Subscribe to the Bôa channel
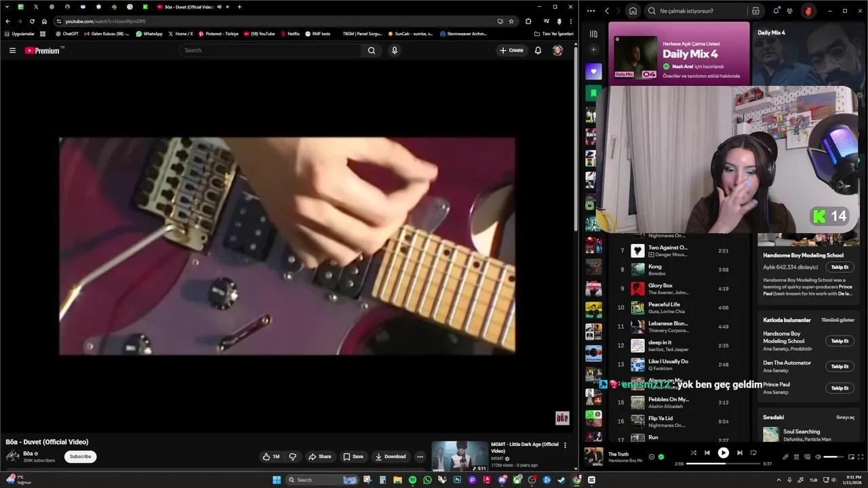Viewport: 868px width, 488px height. (x=80, y=456)
